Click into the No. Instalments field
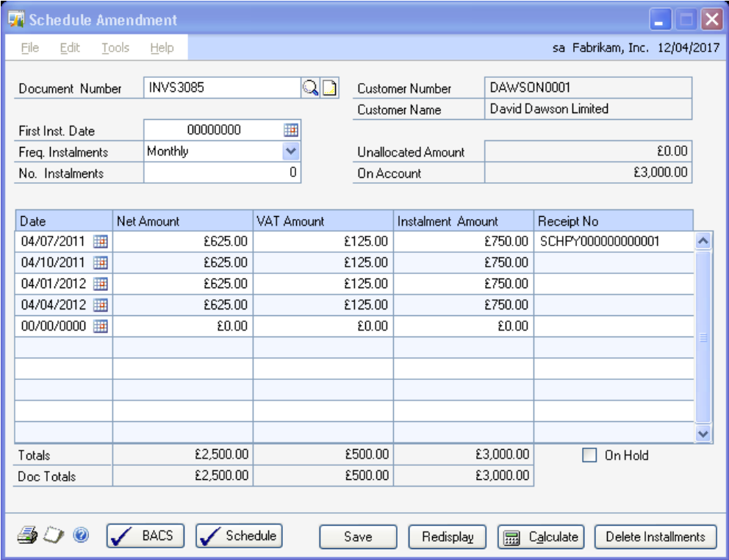This screenshot has width=729, height=560. tap(222, 173)
